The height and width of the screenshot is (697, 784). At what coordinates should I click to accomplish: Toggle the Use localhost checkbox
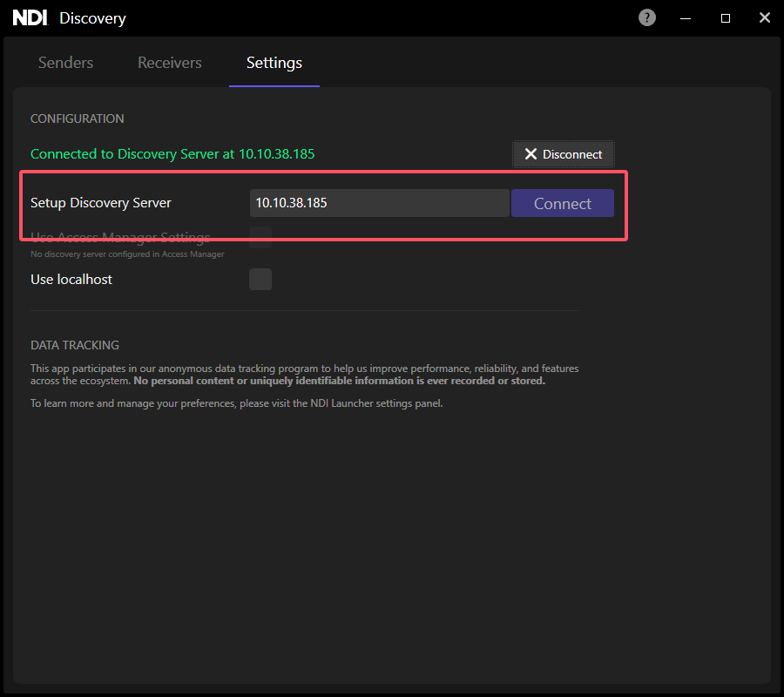pos(260,280)
